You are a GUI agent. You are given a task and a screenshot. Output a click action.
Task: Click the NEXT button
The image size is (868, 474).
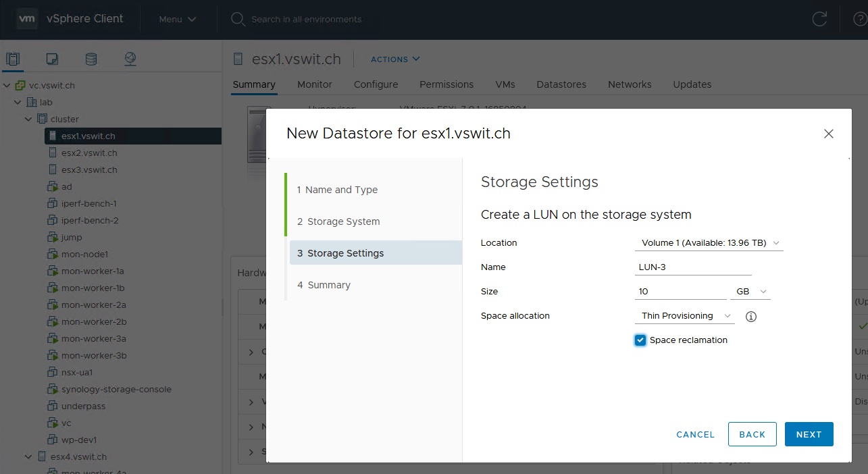click(x=809, y=434)
